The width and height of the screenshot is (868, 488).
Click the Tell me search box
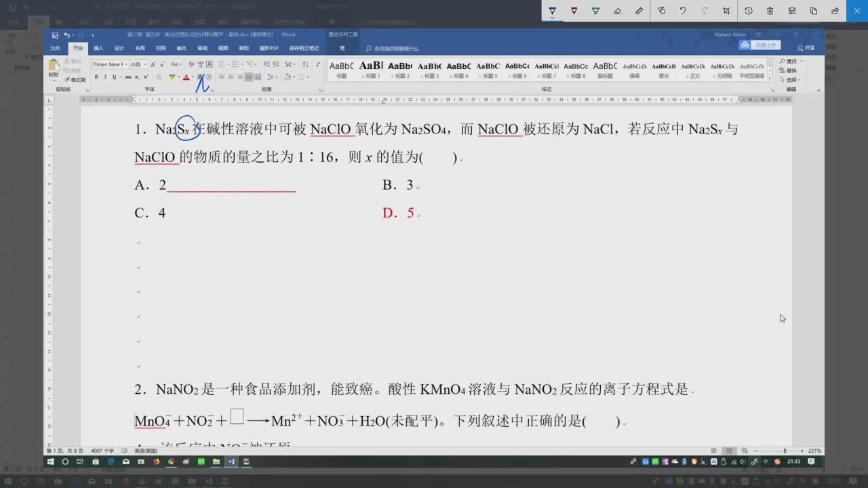(x=392, y=49)
